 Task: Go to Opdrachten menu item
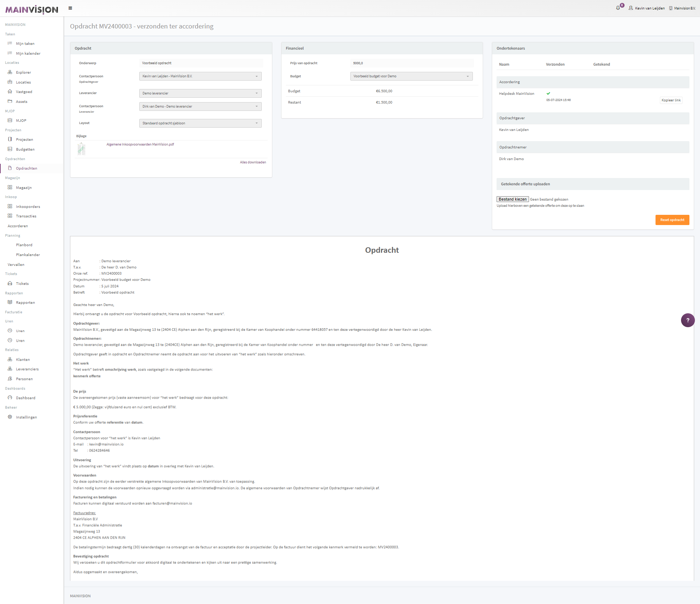26,169
